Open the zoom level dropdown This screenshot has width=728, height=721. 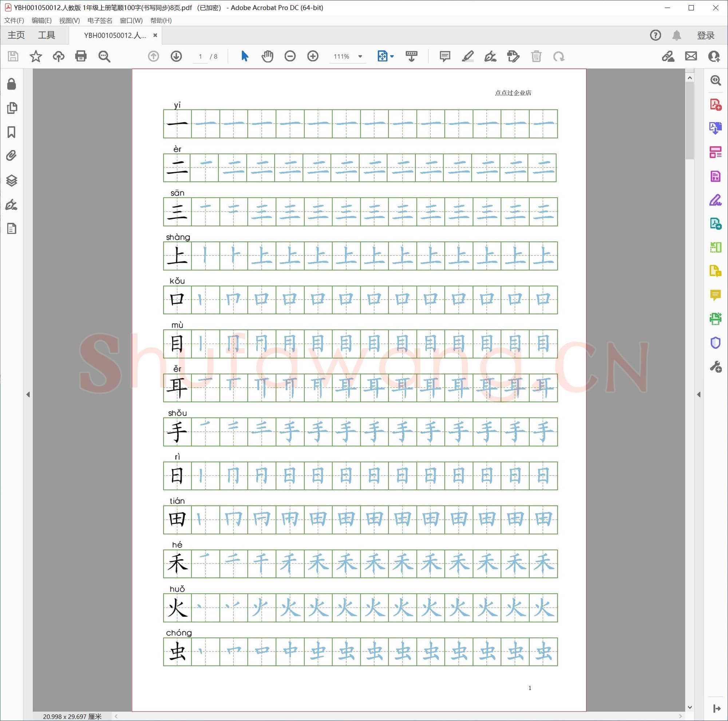click(x=360, y=56)
